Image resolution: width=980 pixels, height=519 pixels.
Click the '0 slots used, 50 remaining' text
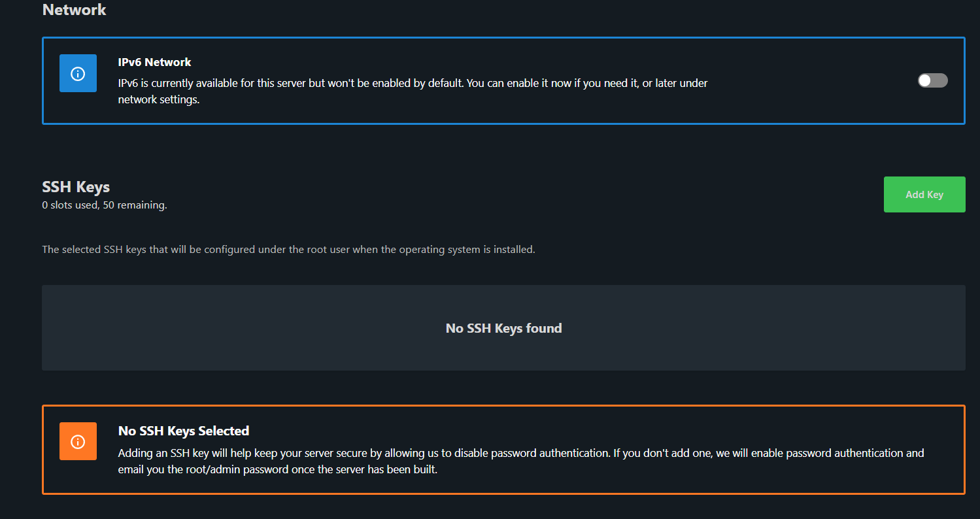click(105, 205)
